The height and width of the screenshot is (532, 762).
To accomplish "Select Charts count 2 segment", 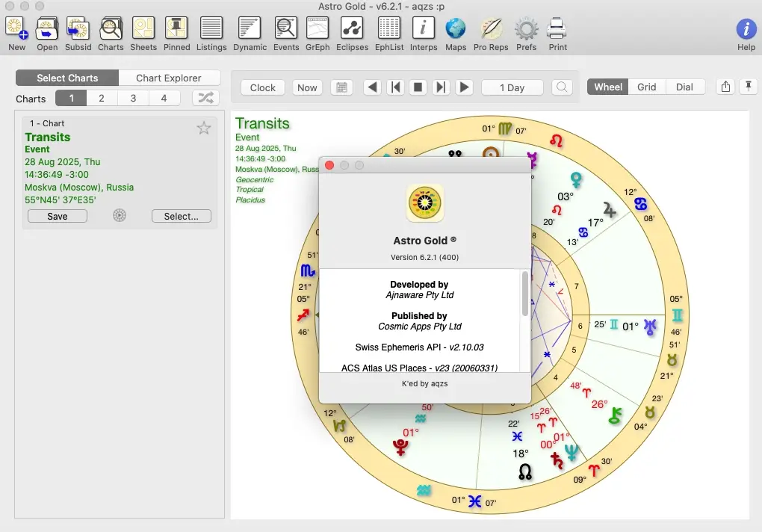I will click(x=102, y=98).
